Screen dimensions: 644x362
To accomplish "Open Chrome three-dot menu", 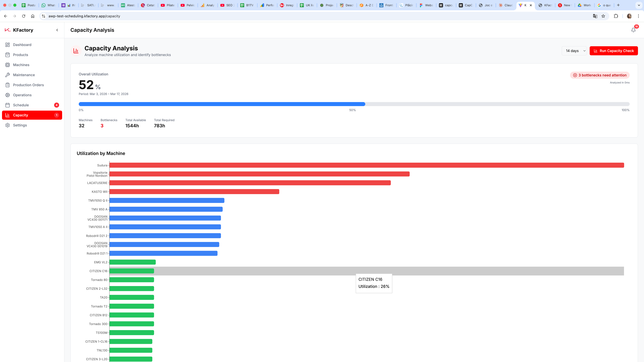I will [x=638, y=16].
